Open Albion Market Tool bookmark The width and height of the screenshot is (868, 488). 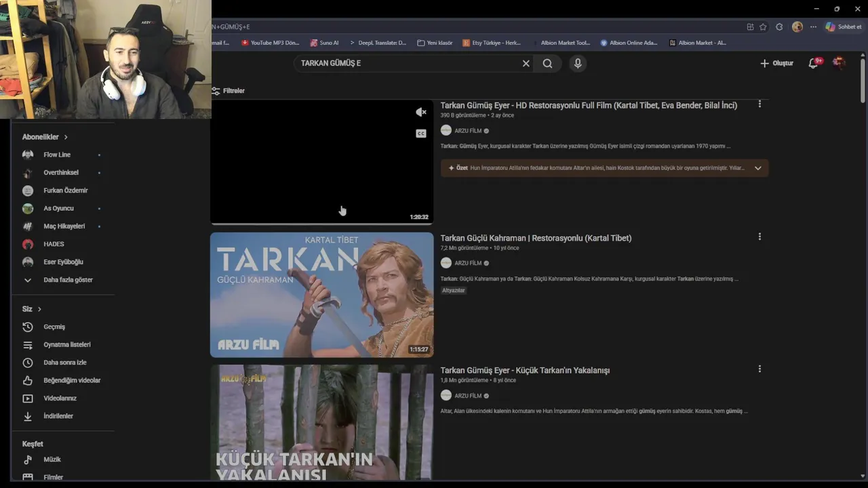tap(561, 43)
